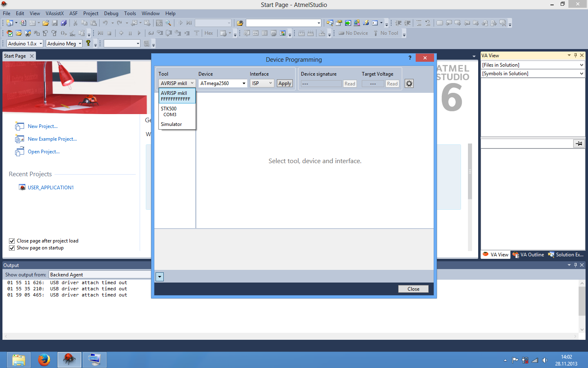Click the Paste clipboard toolbar icon
The image size is (588, 368).
point(94,23)
